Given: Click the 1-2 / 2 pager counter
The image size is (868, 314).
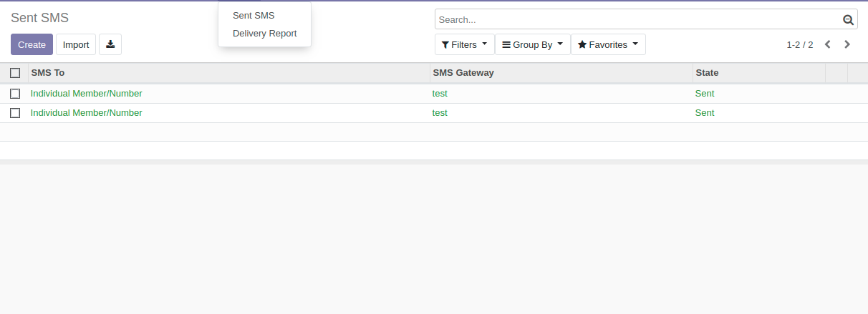Looking at the screenshot, I should tap(799, 44).
